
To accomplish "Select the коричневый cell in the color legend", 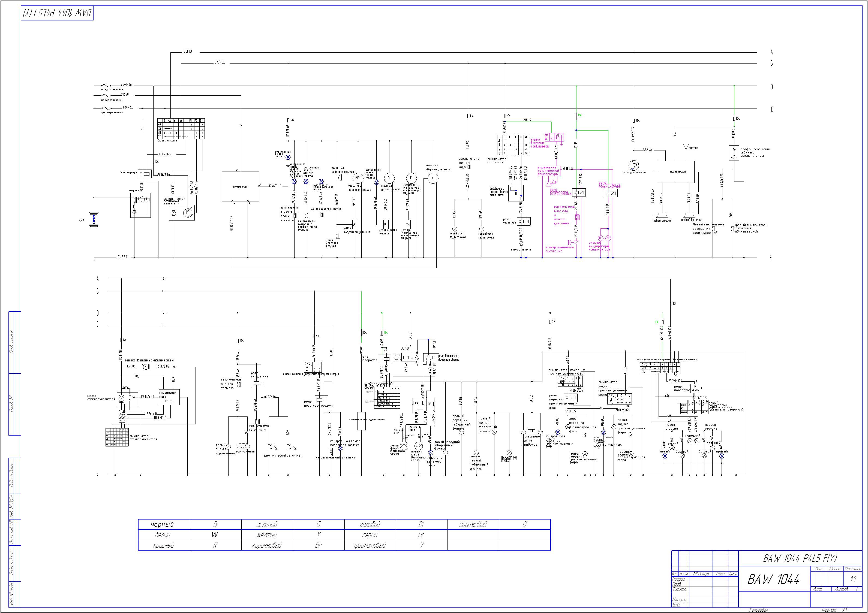I will coord(267,545).
